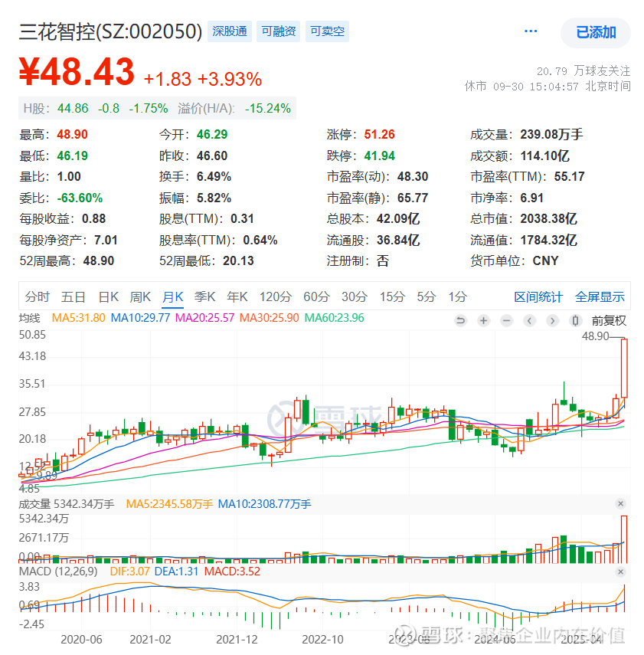Image resolution: width=644 pixels, height=655 pixels.
Task: Click the DIF:3.07 indicator value
Action: click(x=129, y=571)
